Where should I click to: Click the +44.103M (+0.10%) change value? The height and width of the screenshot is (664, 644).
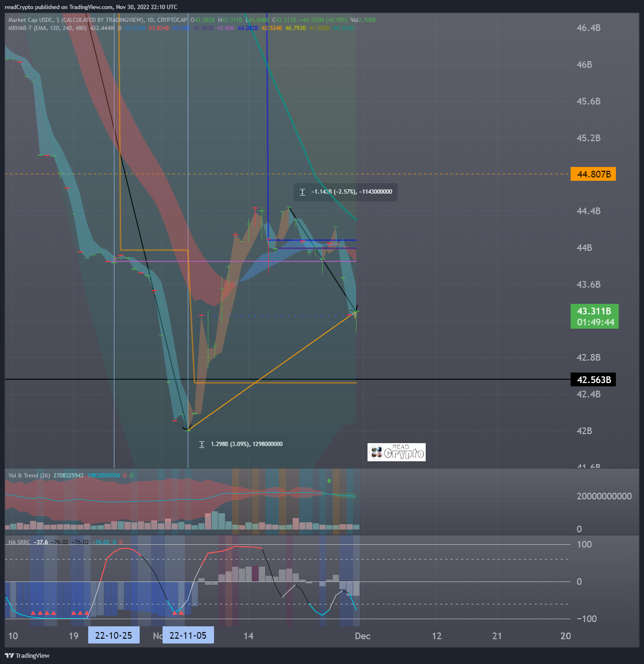click(x=323, y=20)
